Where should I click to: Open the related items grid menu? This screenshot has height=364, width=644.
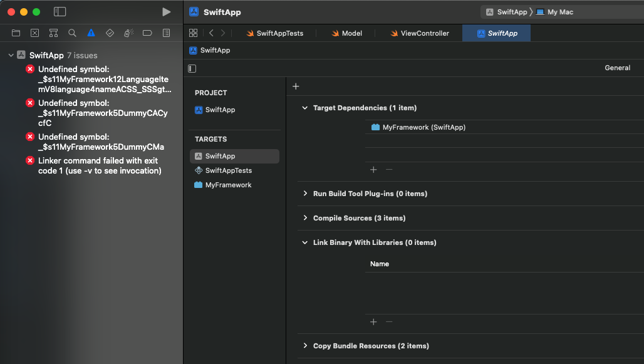coord(193,33)
